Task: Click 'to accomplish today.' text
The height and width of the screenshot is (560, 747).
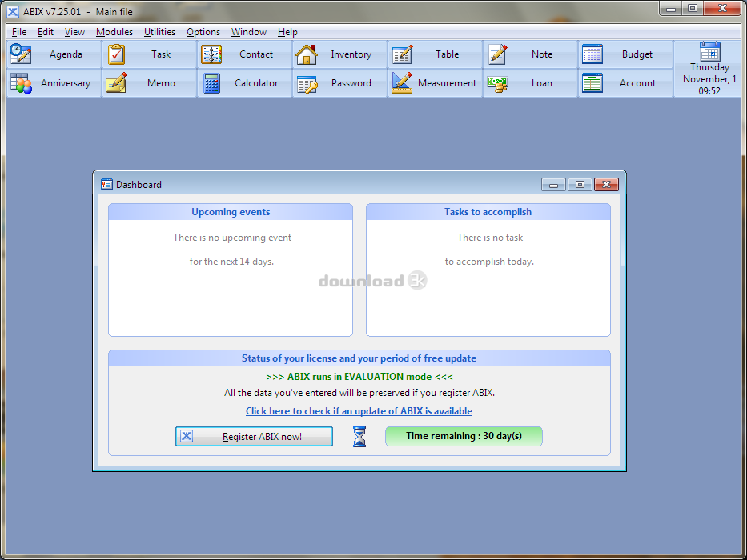Action: pos(489,262)
